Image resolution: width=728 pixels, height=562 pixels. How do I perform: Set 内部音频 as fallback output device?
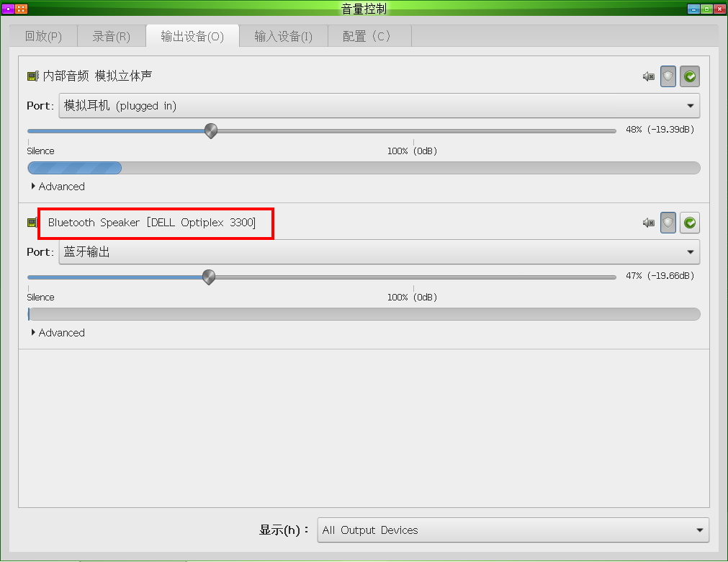pos(690,76)
